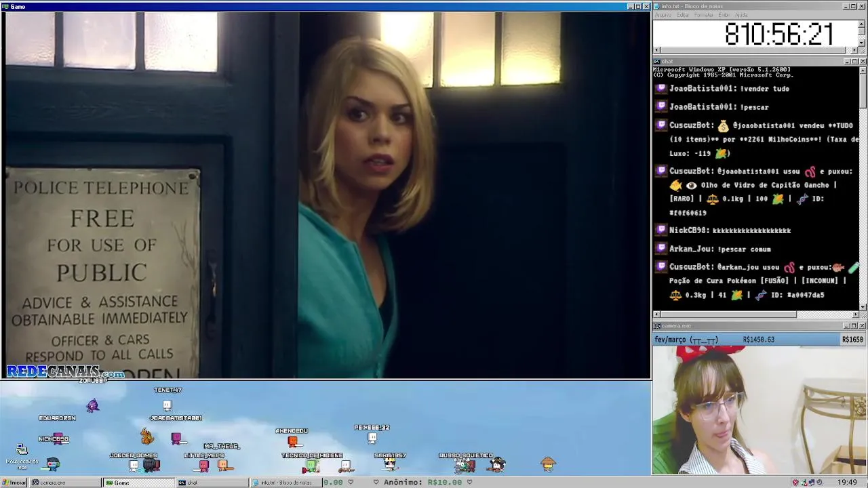Click the camera.exe window title icon

(656, 326)
